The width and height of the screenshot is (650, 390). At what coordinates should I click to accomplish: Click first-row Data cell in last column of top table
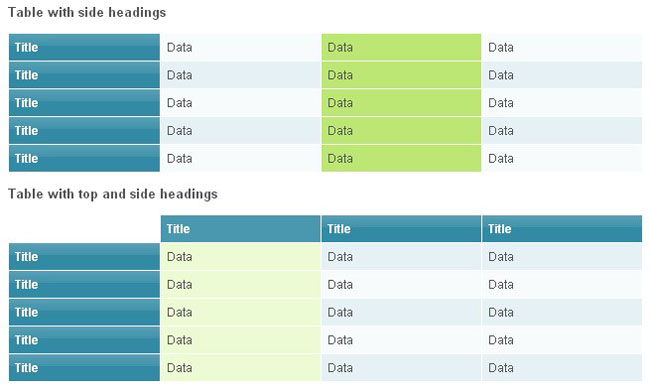tap(562, 47)
